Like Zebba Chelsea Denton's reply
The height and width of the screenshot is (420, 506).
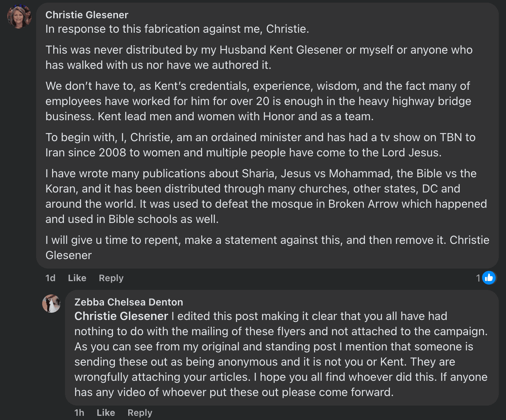pyautogui.click(x=105, y=413)
